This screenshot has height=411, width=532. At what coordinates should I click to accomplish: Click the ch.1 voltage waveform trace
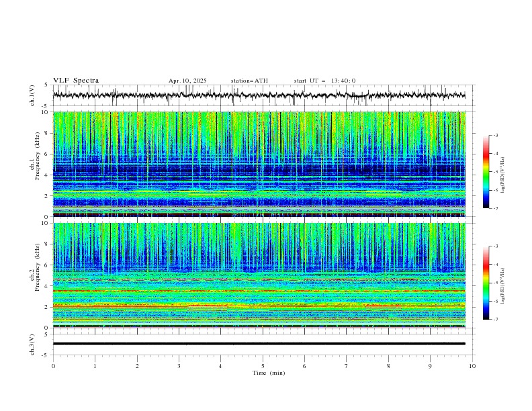pyautogui.click(x=259, y=95)
